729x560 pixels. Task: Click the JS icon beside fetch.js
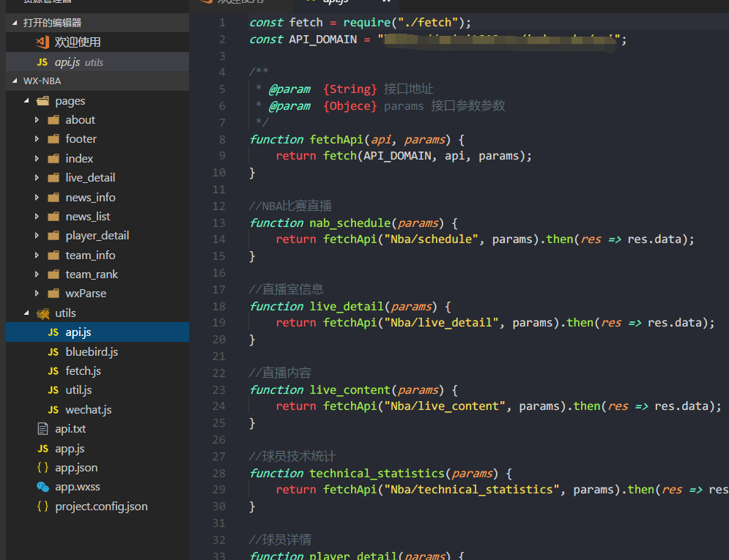[x=53, y=371]
